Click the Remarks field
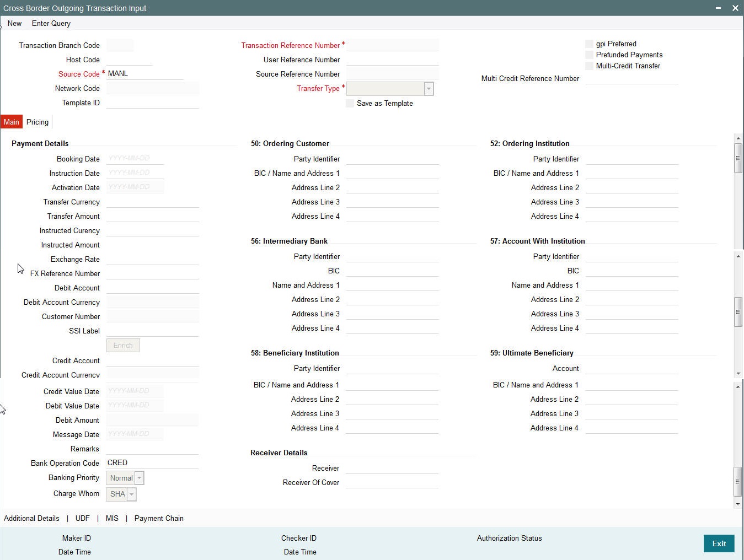This screenshot has height=560, width=744. [153, 449]
